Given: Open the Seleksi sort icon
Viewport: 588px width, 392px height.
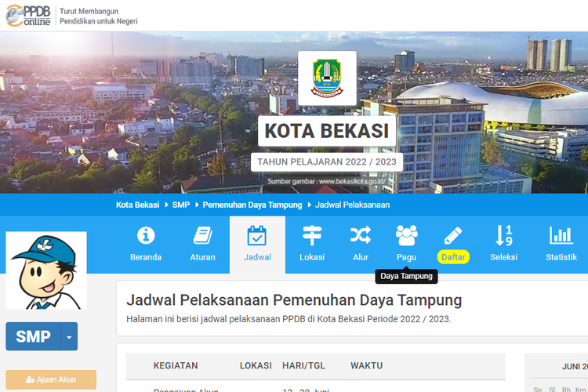Looking at the screenshot, I should tap(503, 235).
